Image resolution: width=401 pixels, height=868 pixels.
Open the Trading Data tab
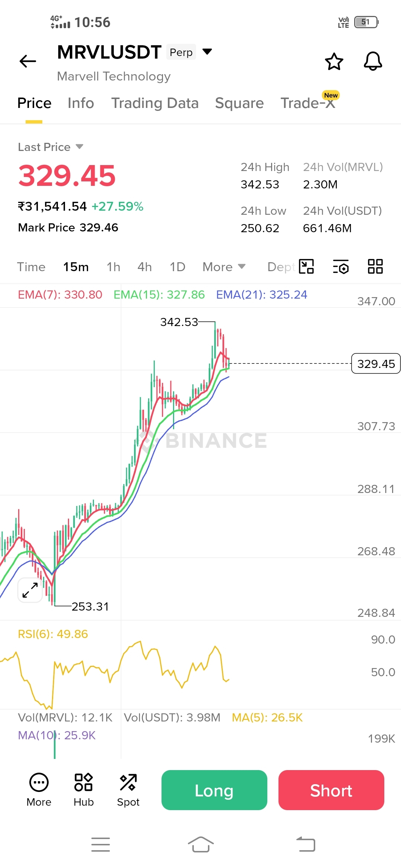coord(155,103)
